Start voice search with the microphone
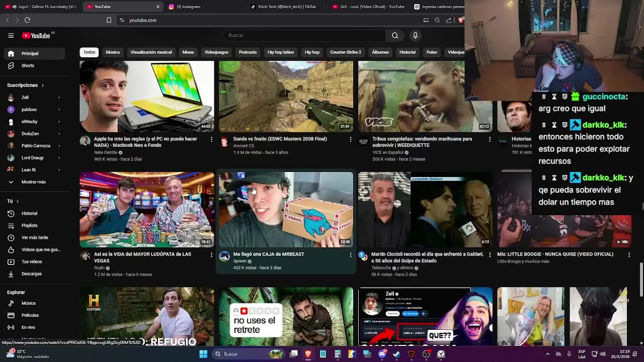This screenshot has height=362, width=644. coord(415,35)
